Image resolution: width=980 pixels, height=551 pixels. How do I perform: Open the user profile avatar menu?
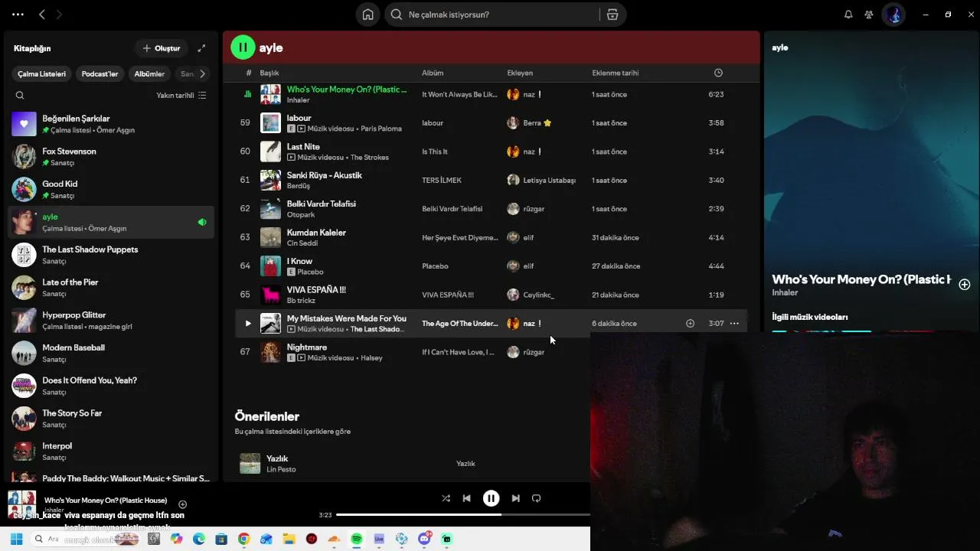[893, 15]
